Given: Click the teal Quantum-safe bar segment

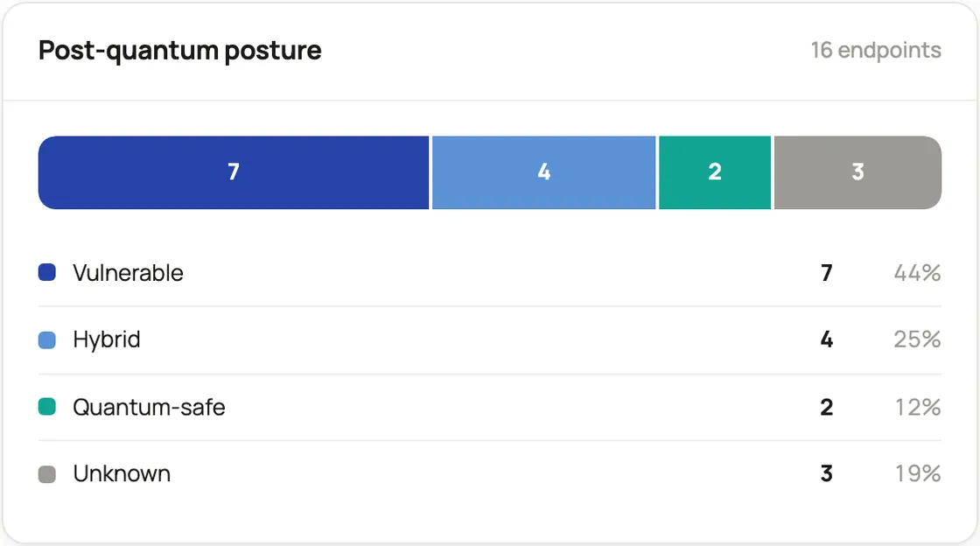Looking at the screenshot, I should (x=714, y=172).
